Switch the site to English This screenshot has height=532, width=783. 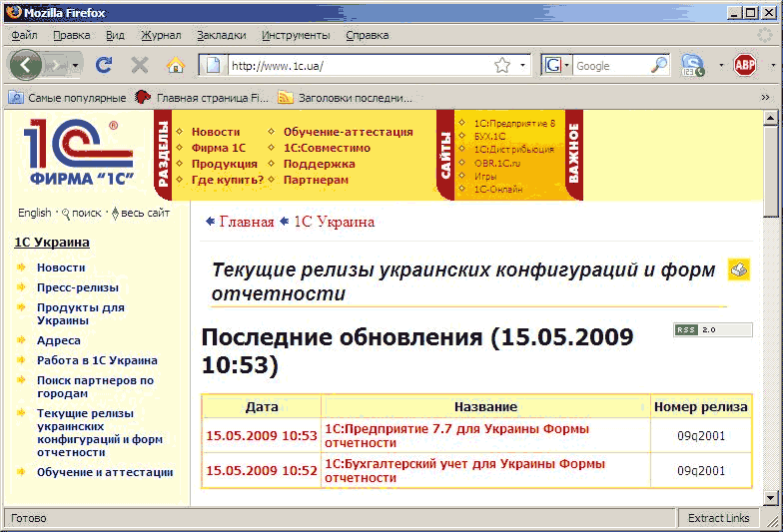pyautogui.click(x=34, y=214)
